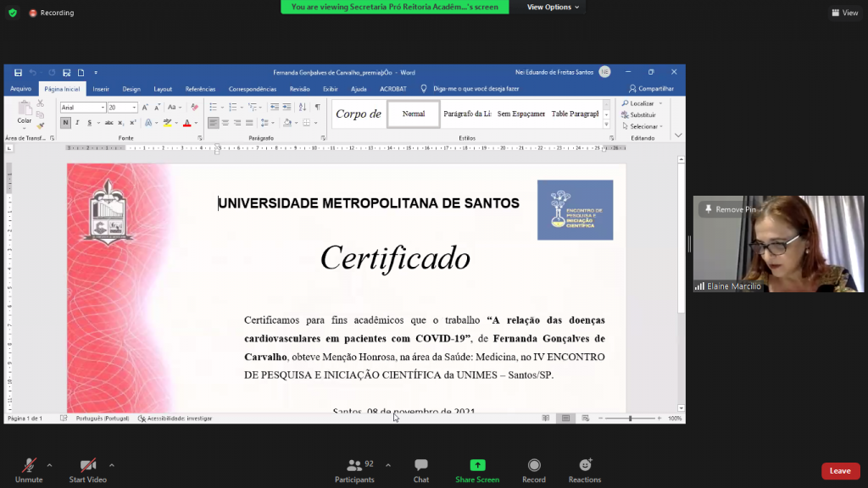The width and height of the screenshot is (868, 488).
Task: Open the bullets list dropdown arrow
Action: click(x=222, y=108)
